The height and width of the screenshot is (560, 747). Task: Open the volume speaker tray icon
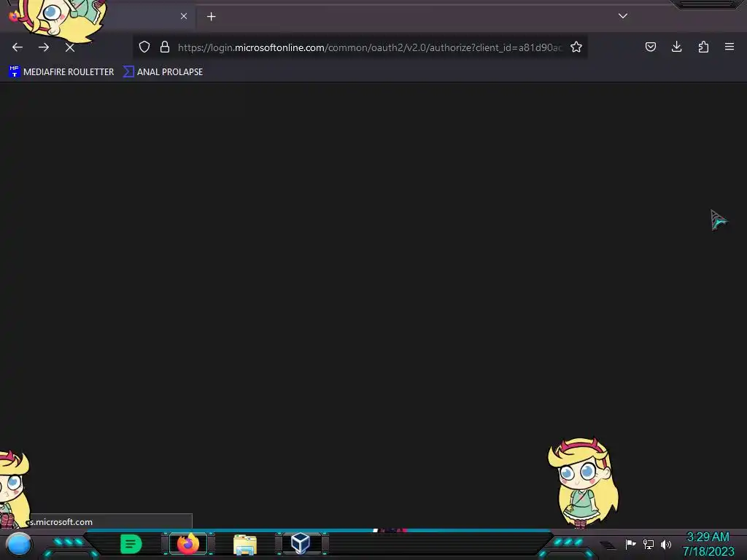pos(666,544)
